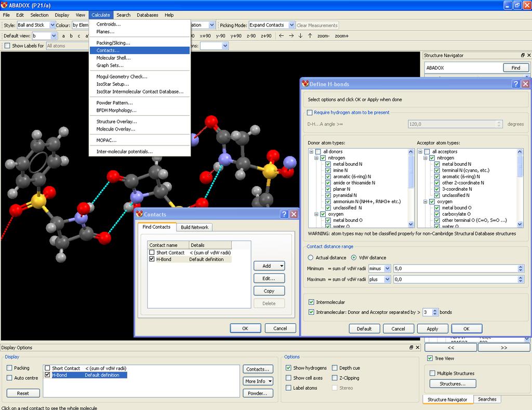The width and height of the screenshot is (532, 410).
Task: Toggle the Show hydrogens option
Action: 288,367
